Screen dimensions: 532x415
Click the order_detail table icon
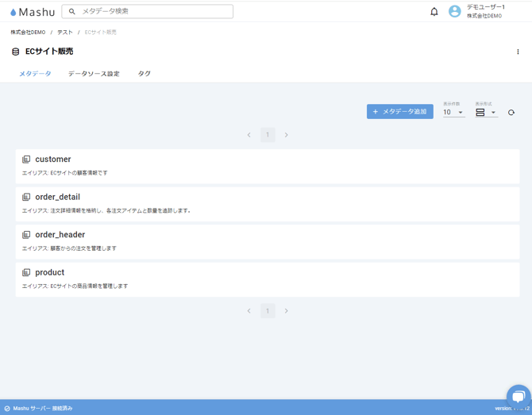point(26,198)
